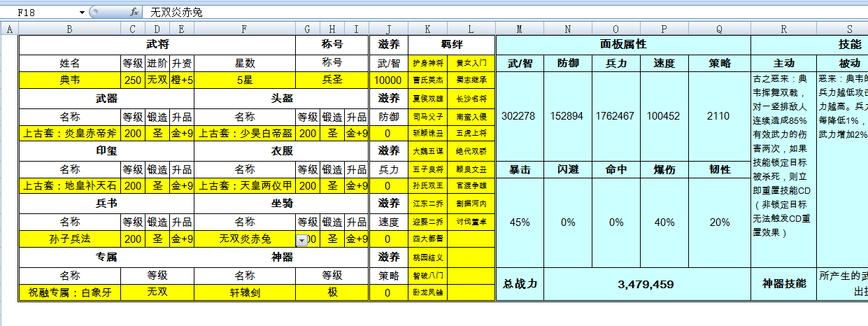
Task: Select bond cell 蜀志继承
Action: pyautogui.click(x=471, y=80)
